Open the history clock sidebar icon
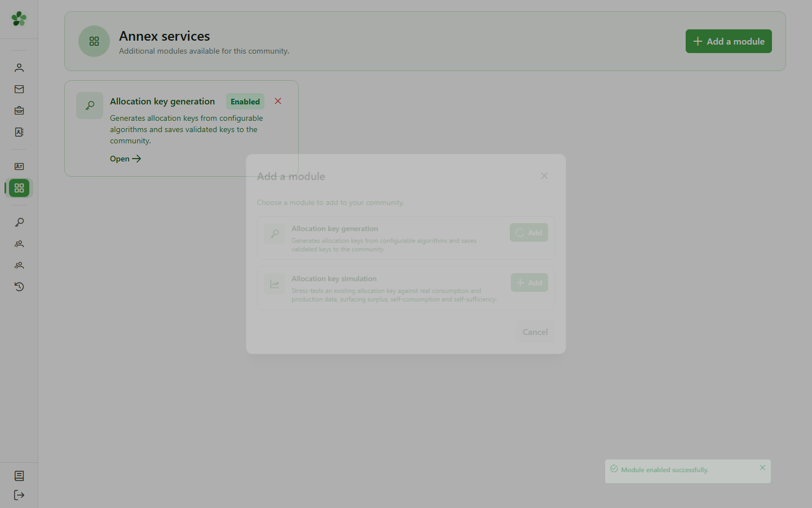Image resolution: width=812 pixels, height=508 pixels. 19,287
